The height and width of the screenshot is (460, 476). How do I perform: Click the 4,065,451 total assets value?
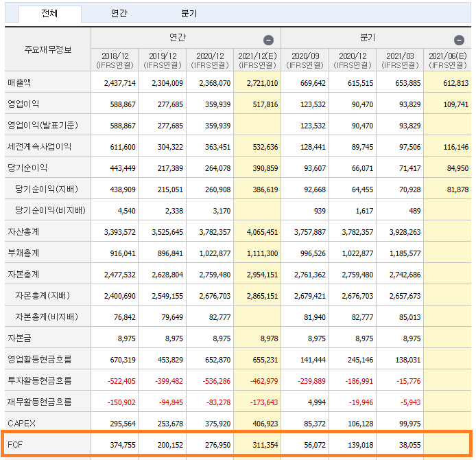pos(262,232)
